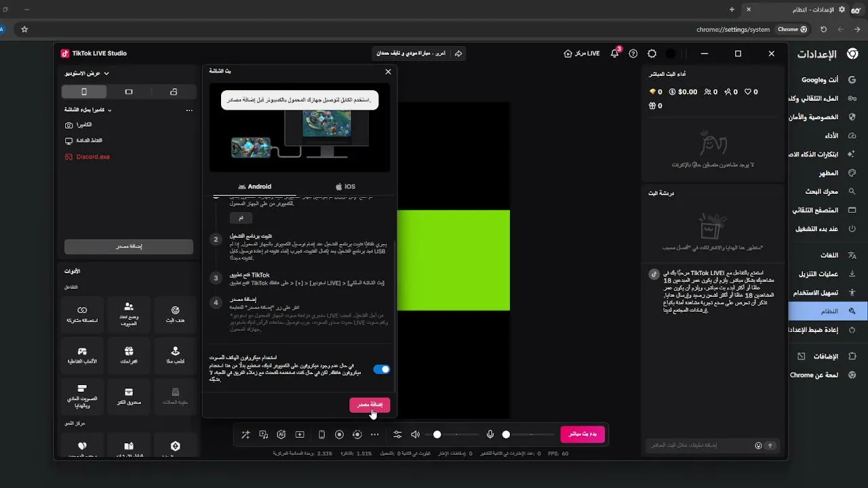Select the Camera source in the list

tap(78, 125)
